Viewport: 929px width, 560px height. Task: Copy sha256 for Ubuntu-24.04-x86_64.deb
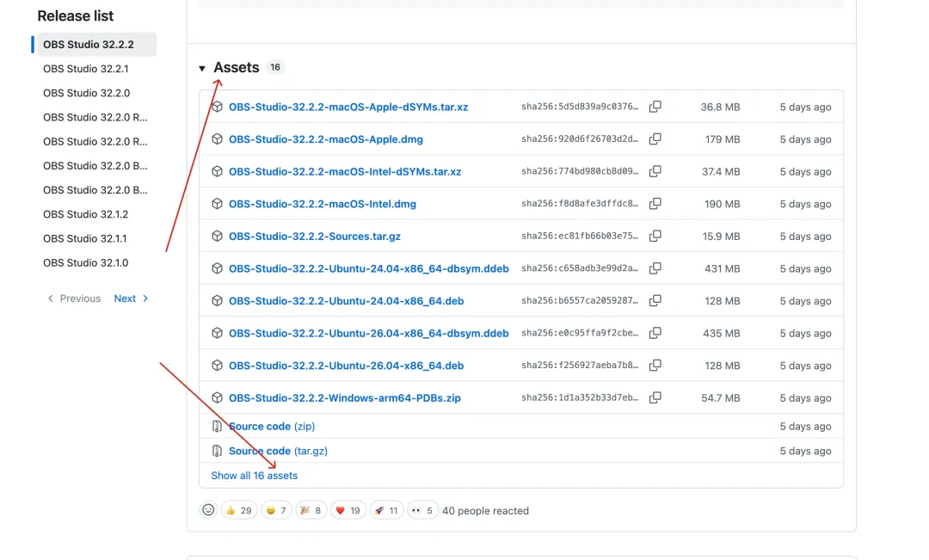[655, 300]
